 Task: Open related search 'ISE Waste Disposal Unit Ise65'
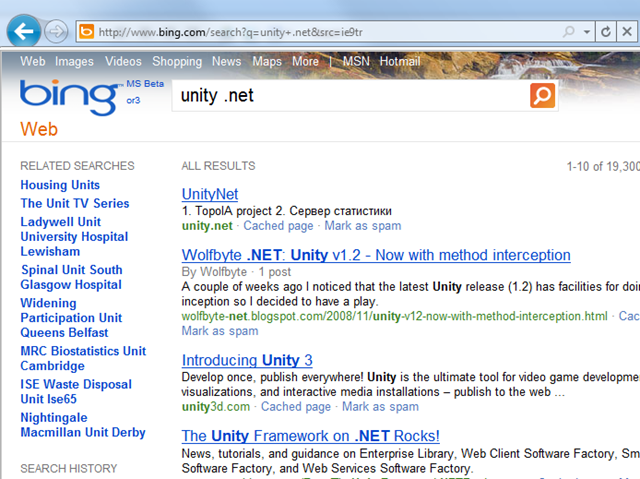(76, 392)
